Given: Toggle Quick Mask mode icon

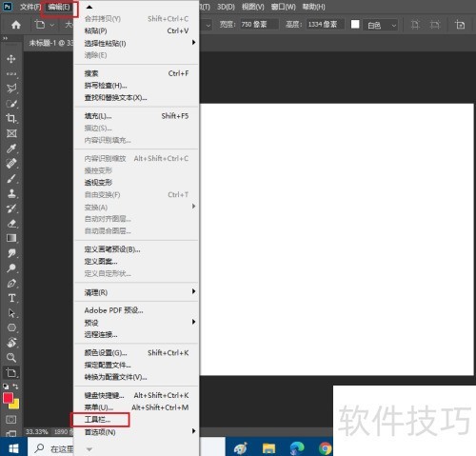Looking at the screenshot, I should [11, 420].
